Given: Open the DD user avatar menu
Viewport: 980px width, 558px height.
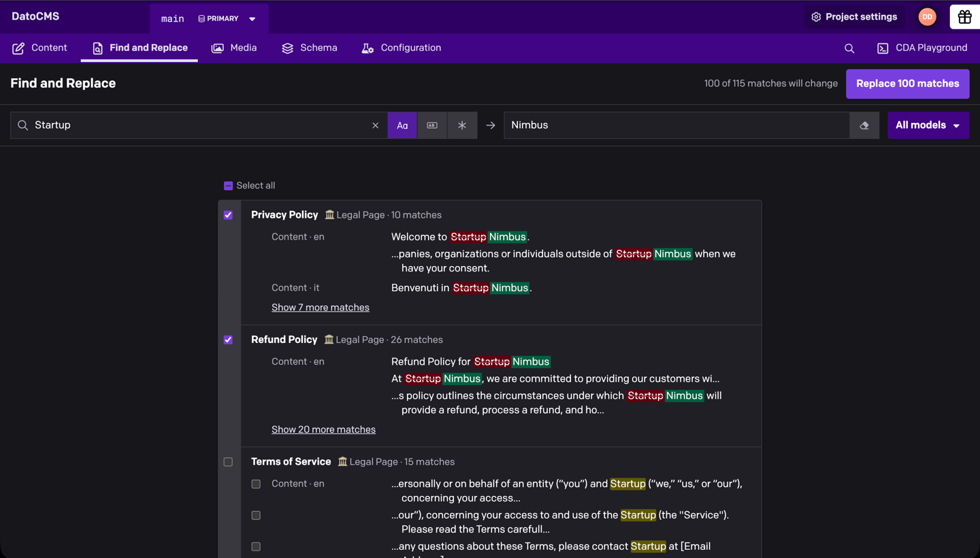Looking at the screenshot, I should 927,17.
